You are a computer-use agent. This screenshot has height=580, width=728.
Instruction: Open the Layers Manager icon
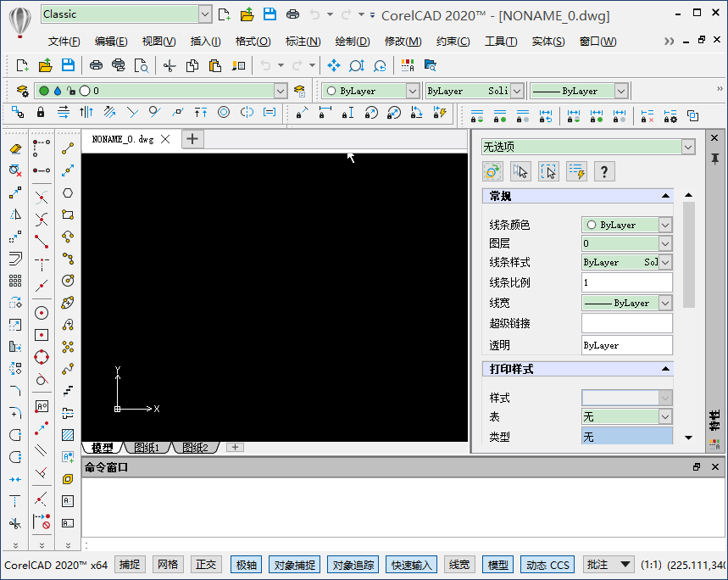point(21,91)
